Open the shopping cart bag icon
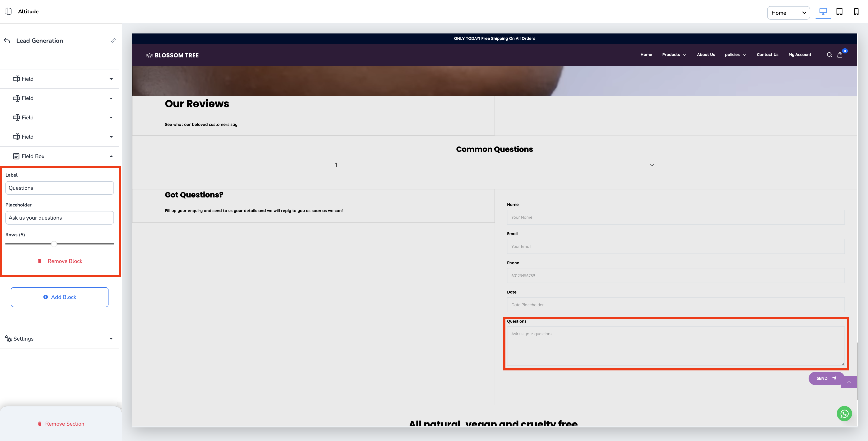This screenshot has height=441, width=868. point(840,55)
